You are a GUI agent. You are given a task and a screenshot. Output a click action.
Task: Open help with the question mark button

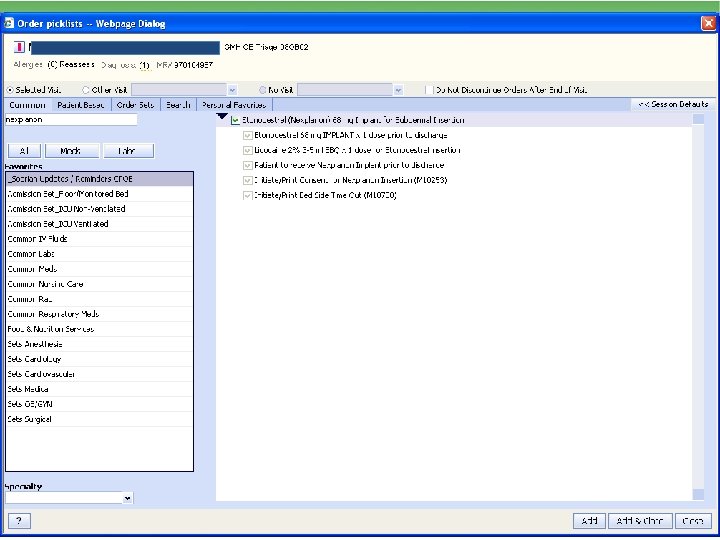[19, 521]
